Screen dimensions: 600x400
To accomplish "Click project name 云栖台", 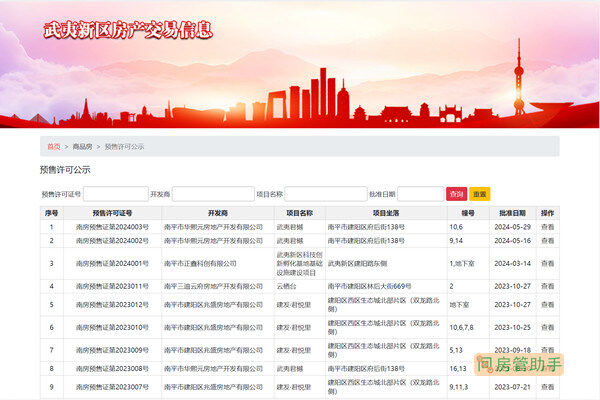I will 287,286.
